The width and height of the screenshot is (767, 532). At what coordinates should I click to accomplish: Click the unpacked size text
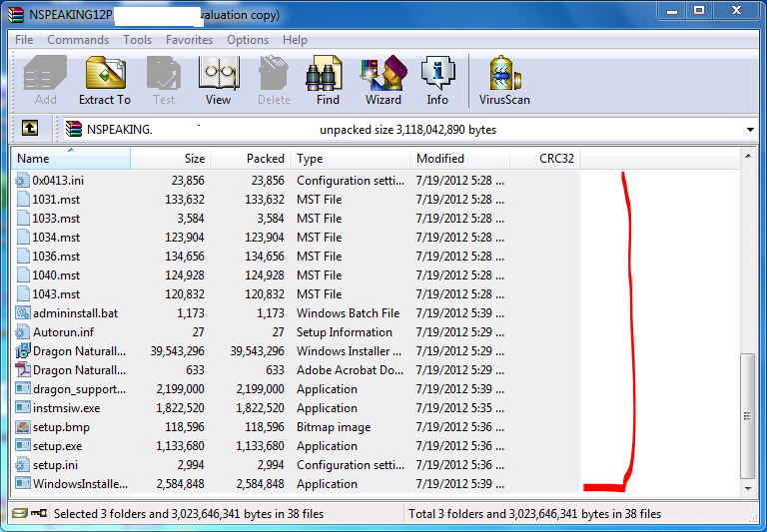[x=407, y=130]
